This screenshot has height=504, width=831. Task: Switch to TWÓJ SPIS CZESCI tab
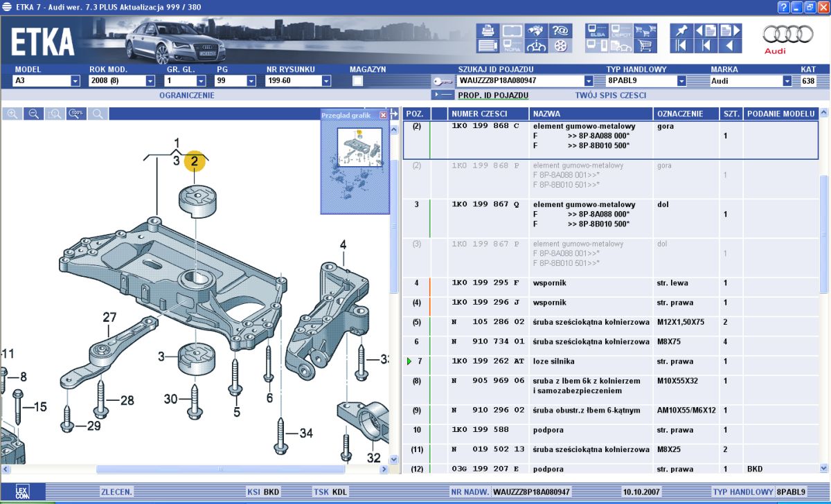[x=611, y=96]
